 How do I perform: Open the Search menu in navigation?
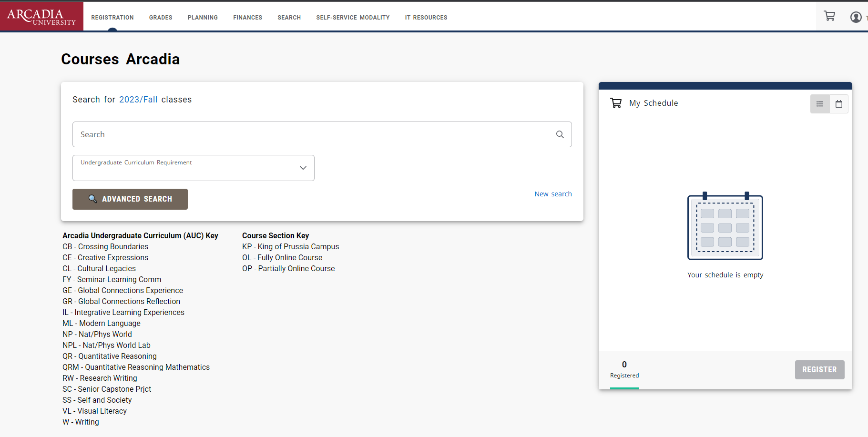[x=289, y=18]
